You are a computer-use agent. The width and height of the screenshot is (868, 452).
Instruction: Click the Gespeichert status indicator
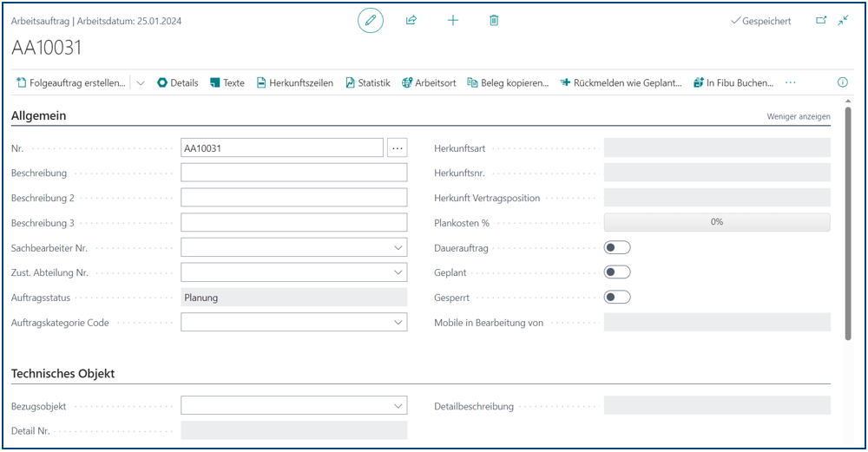[x=761, y=21]
